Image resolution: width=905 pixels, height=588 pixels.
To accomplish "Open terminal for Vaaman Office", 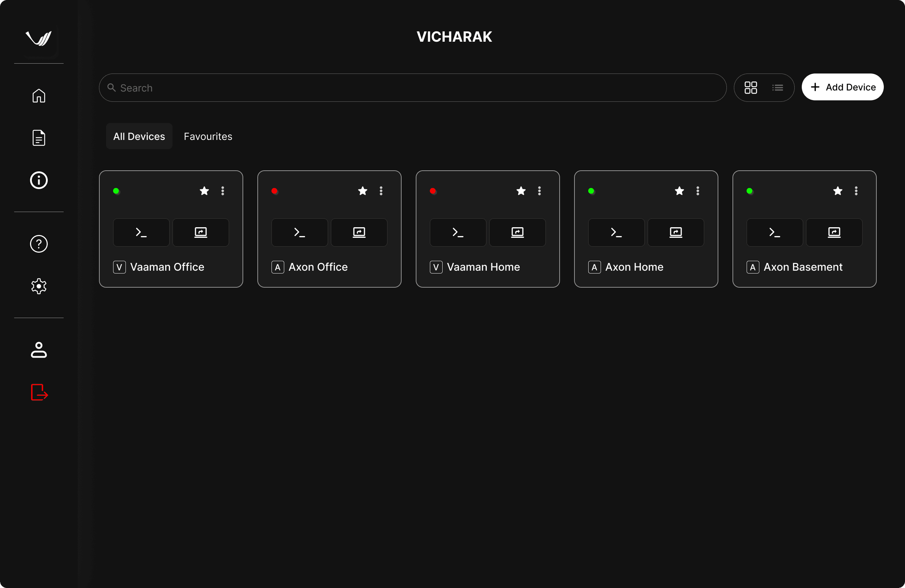I will point(141,232).
